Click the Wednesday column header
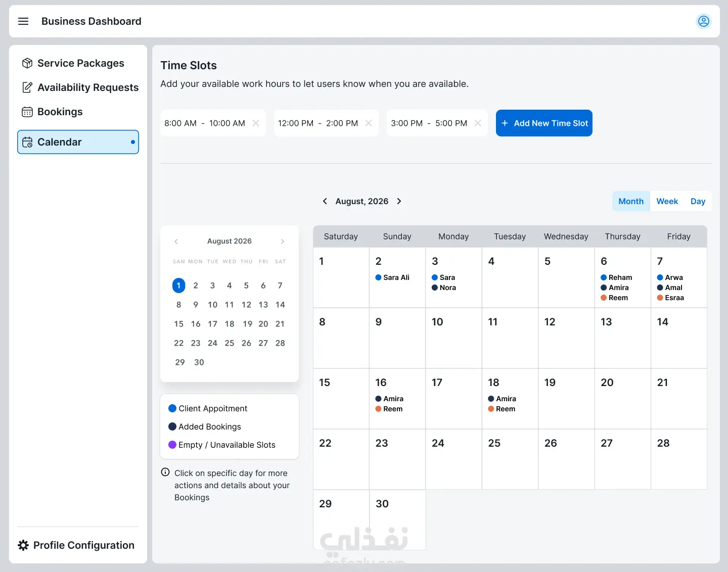 coord(566,236)
